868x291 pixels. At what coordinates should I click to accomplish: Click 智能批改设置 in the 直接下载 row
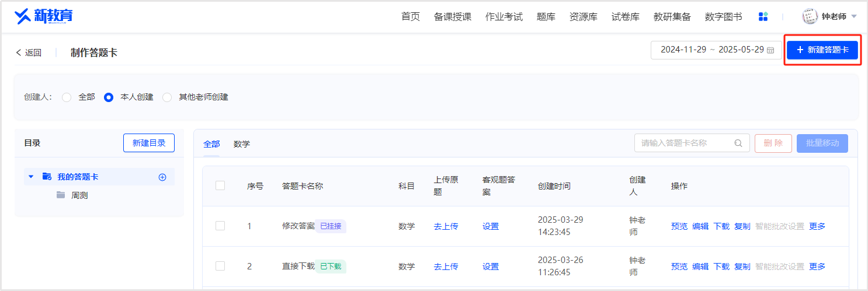pos(780,267)
